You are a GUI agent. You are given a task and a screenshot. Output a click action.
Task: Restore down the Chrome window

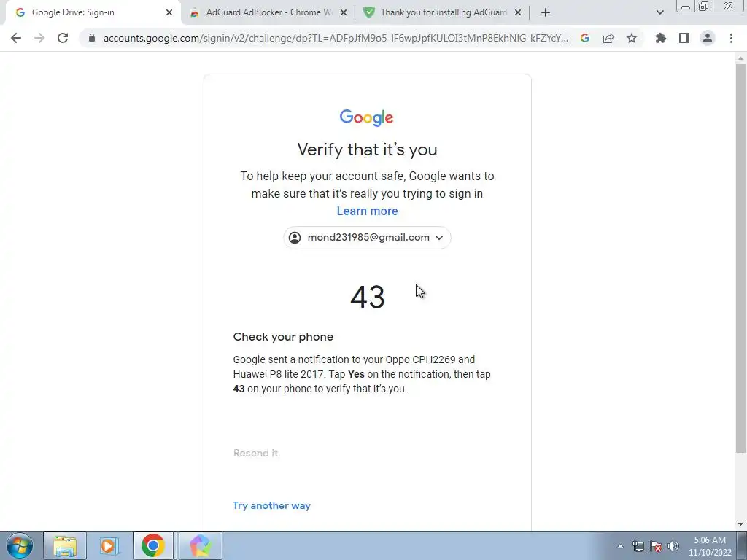pos(704,7)
